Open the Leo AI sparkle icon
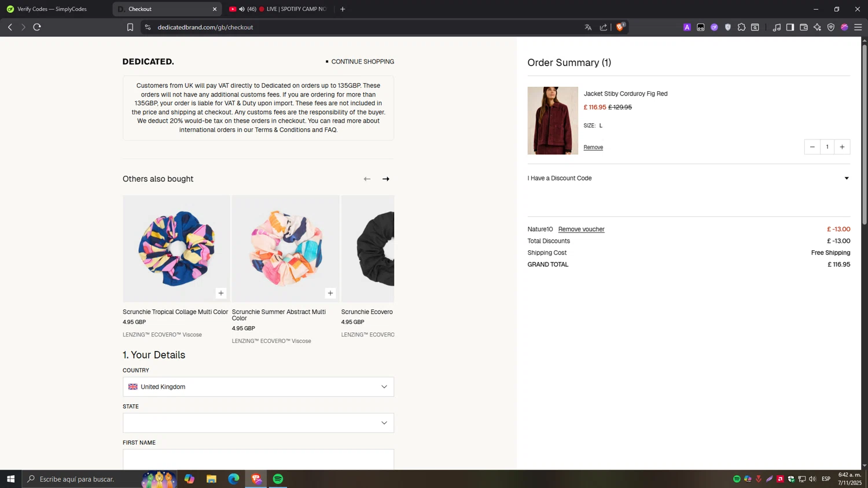 click(x=817, y=27)
